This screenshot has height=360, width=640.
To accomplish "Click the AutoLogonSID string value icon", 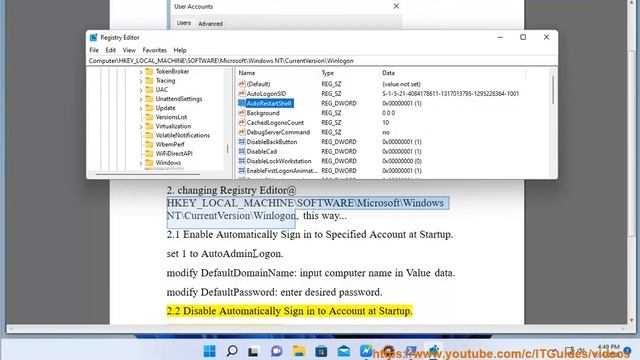I will (242, 93).
